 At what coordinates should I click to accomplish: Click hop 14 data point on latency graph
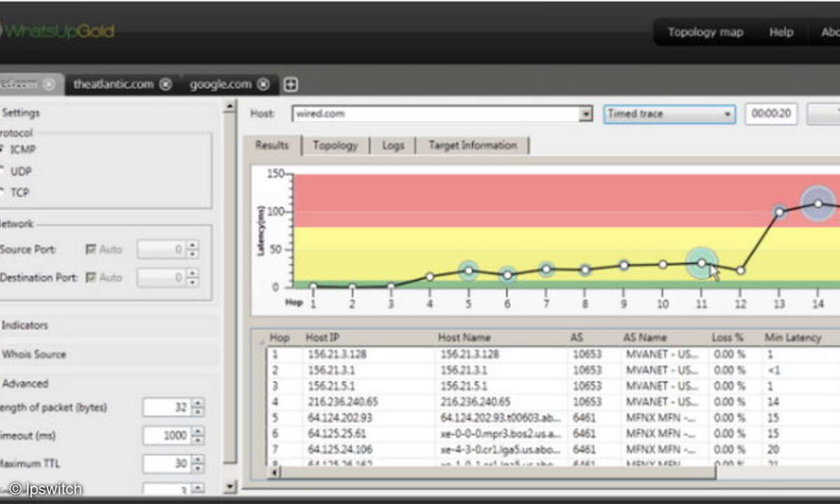[x=818, y=204]
